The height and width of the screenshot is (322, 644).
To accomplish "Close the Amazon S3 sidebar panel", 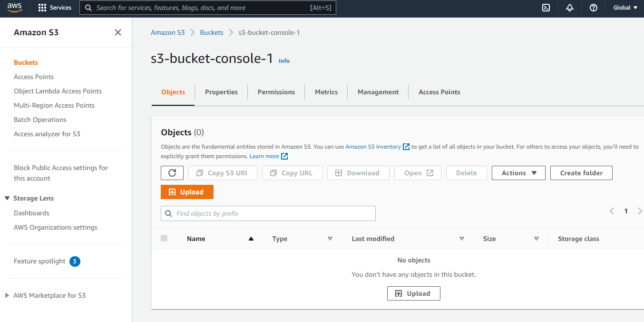I will point(117,32).
